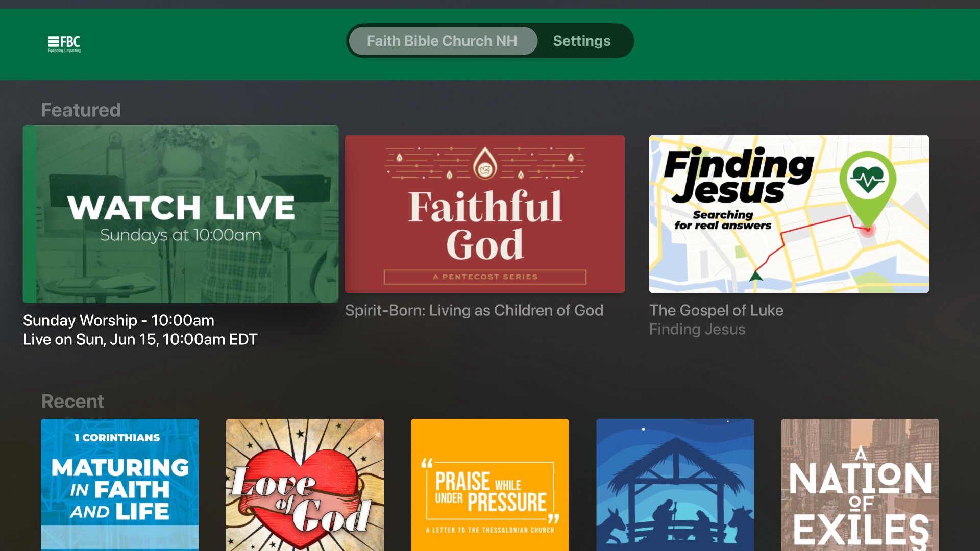Click the Recent section heading
This screenshot has width=980, height=551.
tap(72, 402)
